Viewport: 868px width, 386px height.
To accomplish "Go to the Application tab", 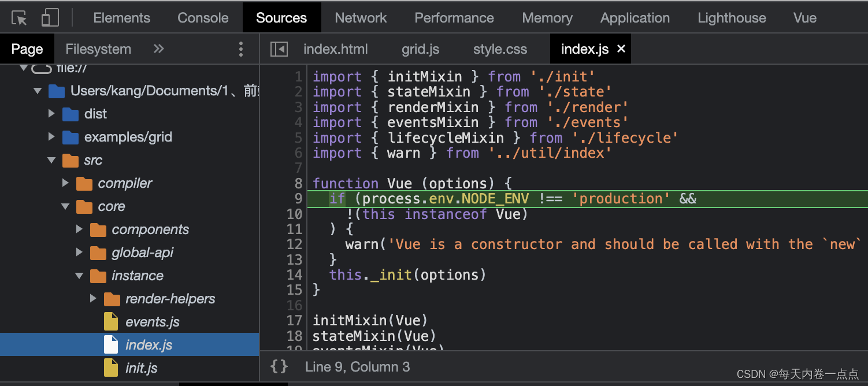I will click(x=635, y=18).
